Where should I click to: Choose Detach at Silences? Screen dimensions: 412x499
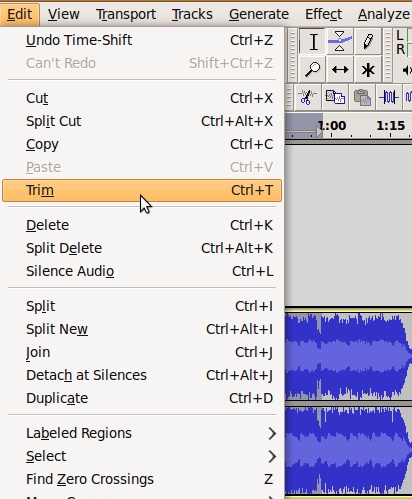coord(142,375)
